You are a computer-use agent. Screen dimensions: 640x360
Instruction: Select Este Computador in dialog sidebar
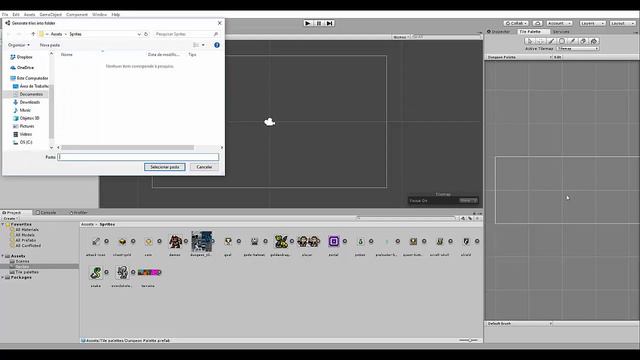coord(29,78)
